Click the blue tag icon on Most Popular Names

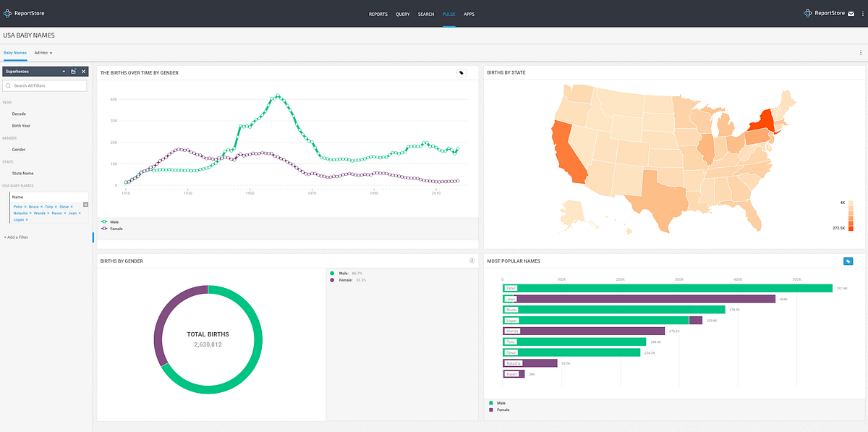[x=848, y=261]
